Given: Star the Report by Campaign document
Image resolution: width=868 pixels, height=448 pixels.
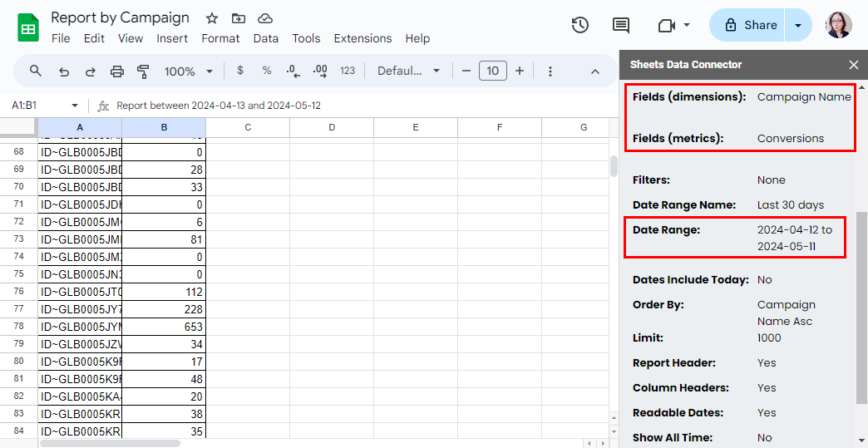Looking at the screenshot, I should click(212, 18).
